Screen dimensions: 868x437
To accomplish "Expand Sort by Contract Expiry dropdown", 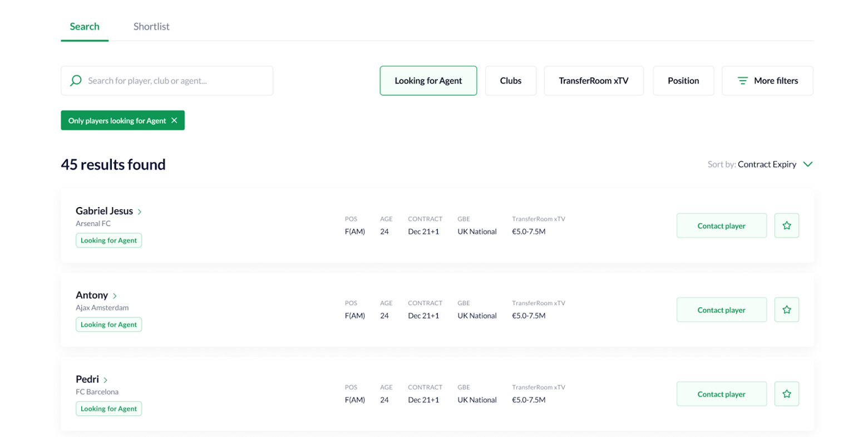I will click(x=808, y=164).
